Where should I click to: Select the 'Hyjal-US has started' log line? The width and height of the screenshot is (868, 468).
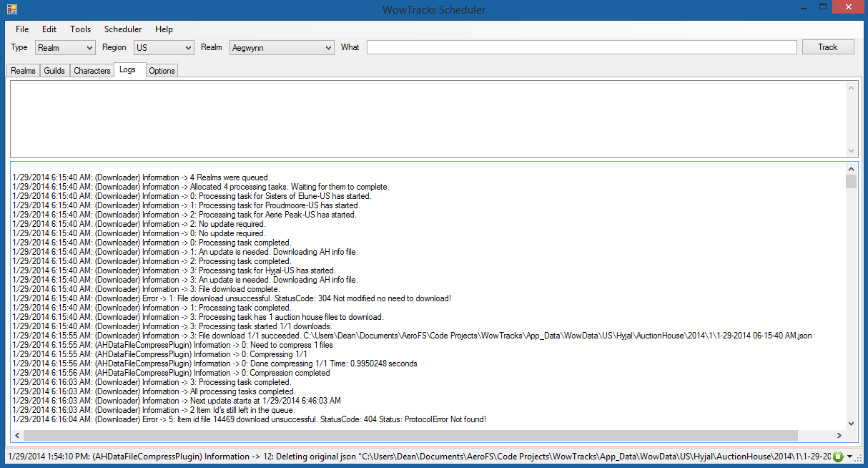click(x=174, y=270)
